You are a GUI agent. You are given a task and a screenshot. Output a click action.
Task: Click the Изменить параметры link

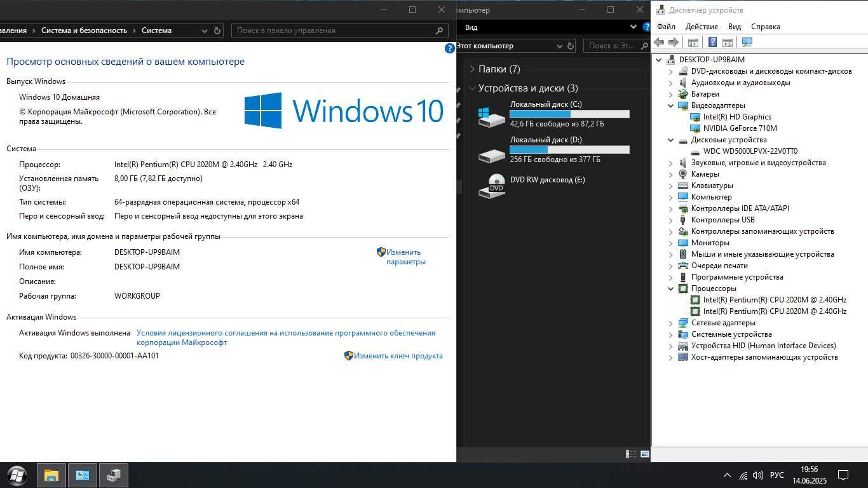pyautogui.click(x=405, y=257)
